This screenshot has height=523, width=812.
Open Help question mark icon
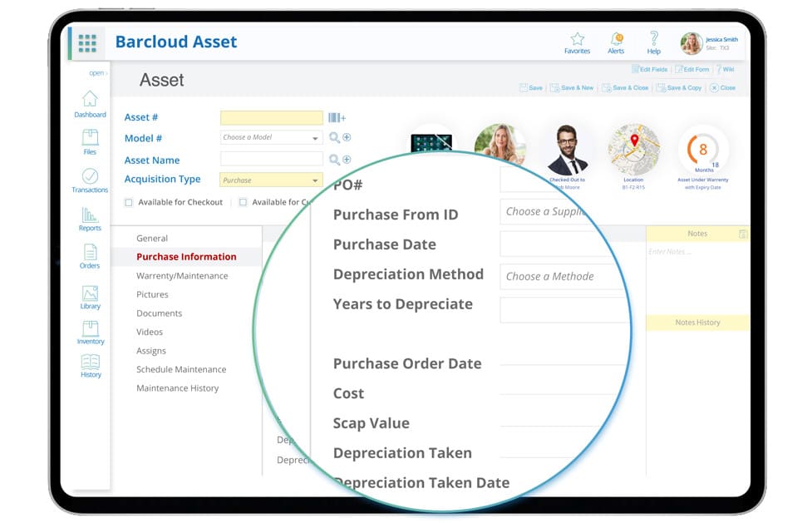[654, 38]
